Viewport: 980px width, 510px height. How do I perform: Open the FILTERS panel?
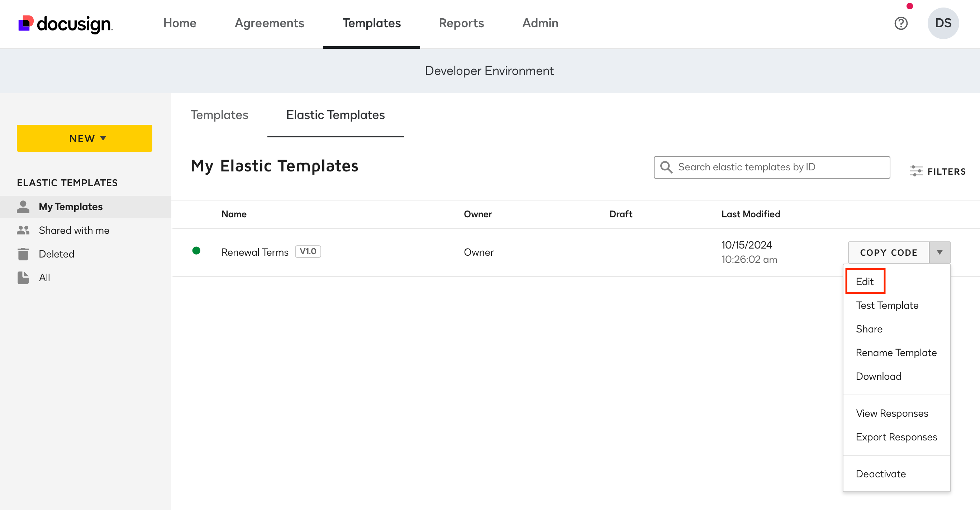pos(938,171)
